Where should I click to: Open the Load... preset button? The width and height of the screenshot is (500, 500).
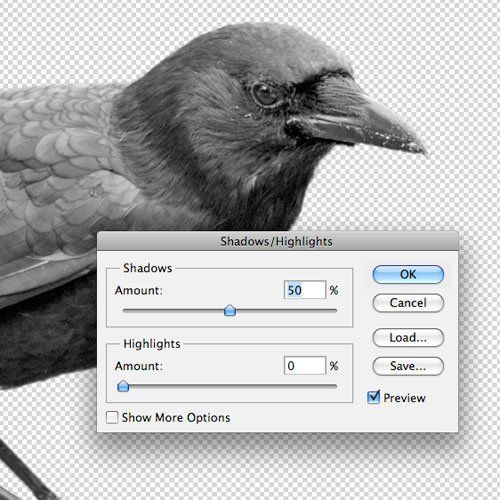[x=408, y=338]
